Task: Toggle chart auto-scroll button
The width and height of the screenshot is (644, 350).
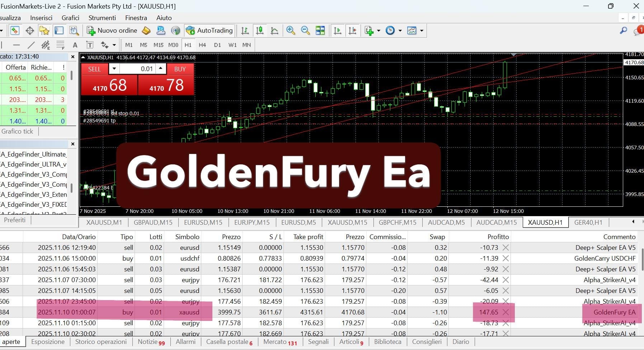Action: (338, 31)
